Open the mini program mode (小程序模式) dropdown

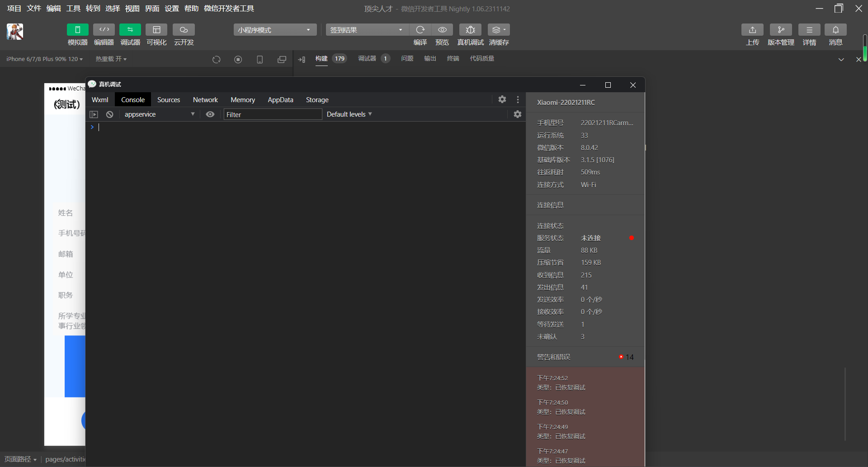coord(275,30)
